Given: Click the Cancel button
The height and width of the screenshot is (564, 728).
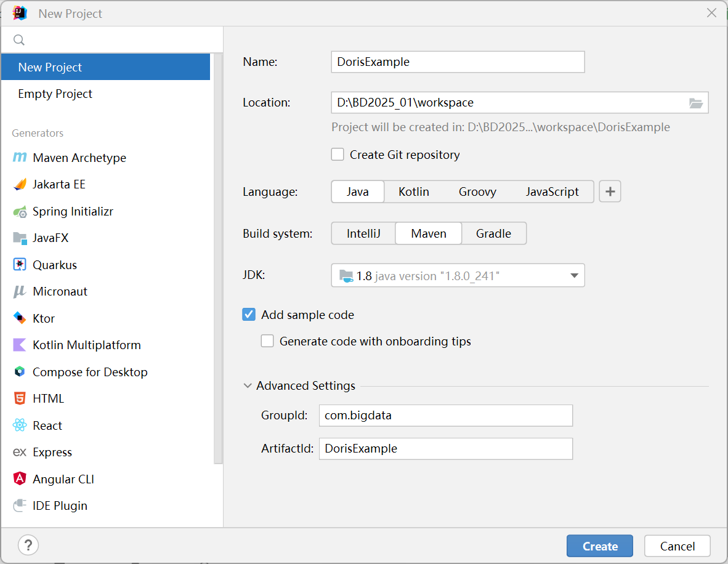Looking at the screenshot, I should pos(677,546).
